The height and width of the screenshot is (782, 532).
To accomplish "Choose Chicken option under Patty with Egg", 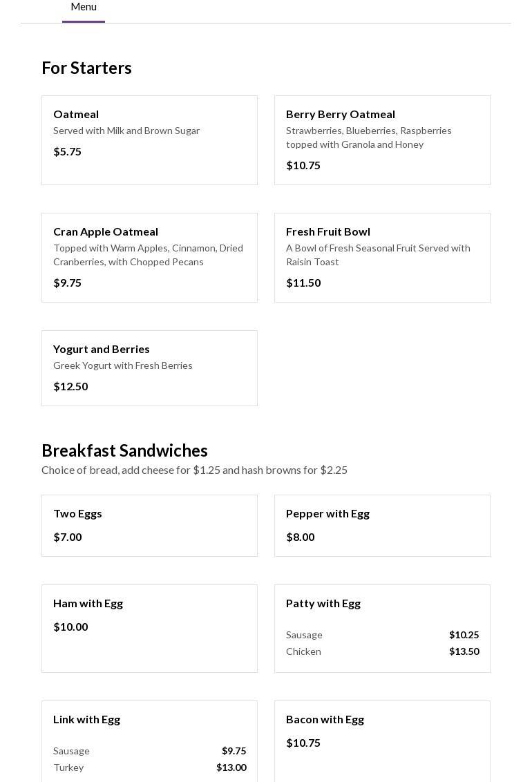I will point(382,651).
